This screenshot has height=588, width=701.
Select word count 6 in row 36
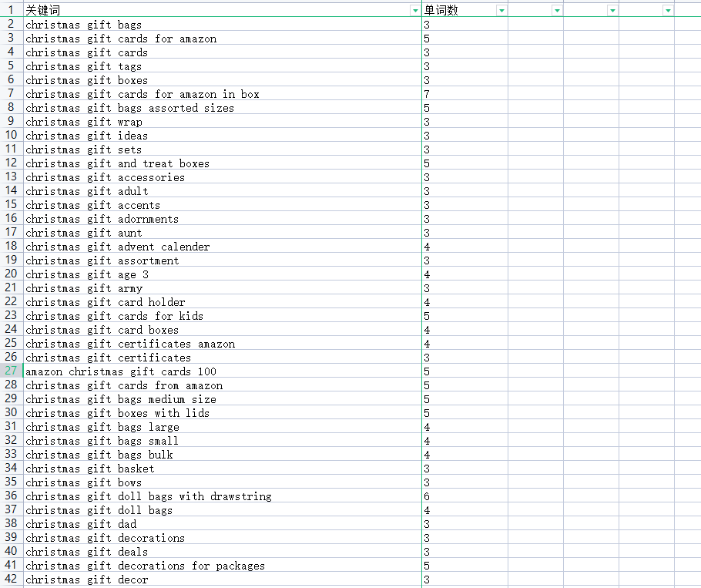point(465,496)
